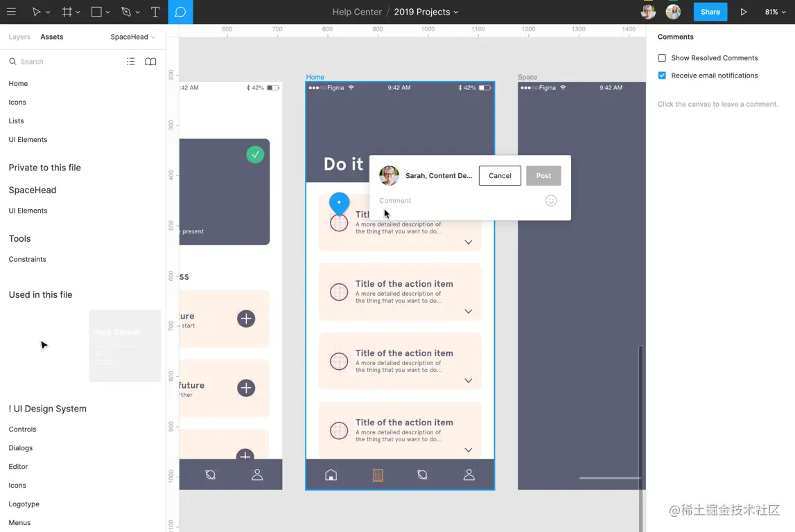
Task: Open Frame tool options dropdown
Action: tap(78, 12)
